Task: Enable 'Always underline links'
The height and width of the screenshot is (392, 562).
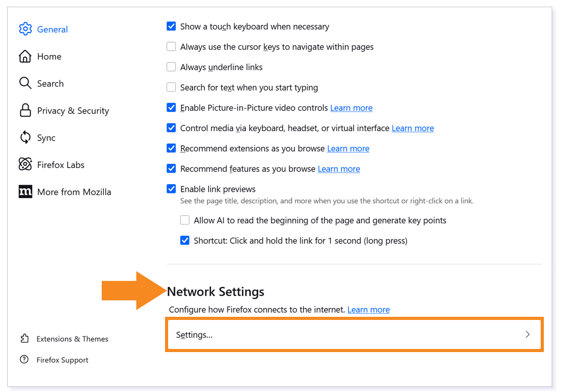Action: tap(171, 67)
